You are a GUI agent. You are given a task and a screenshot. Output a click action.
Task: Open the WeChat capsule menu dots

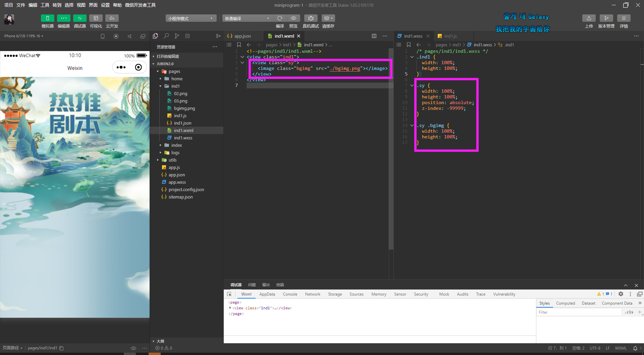121,67
